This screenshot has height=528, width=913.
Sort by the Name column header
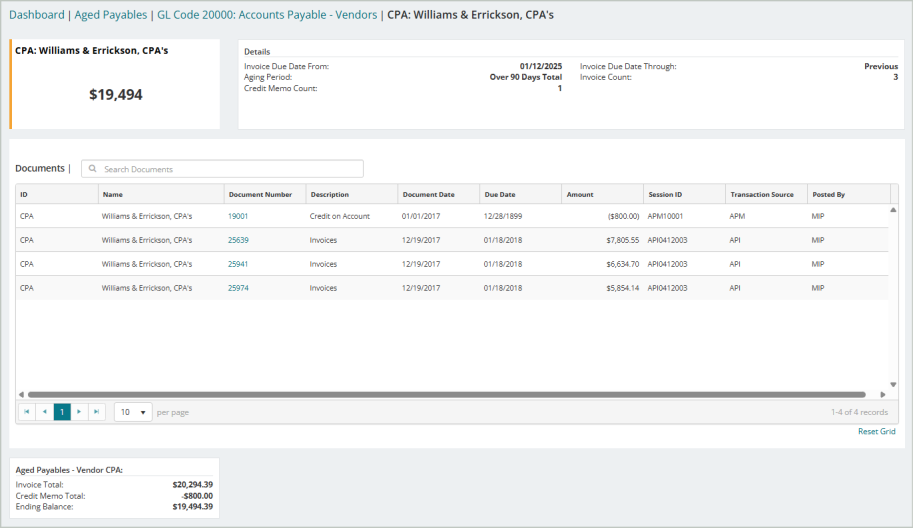pos(161,194)
